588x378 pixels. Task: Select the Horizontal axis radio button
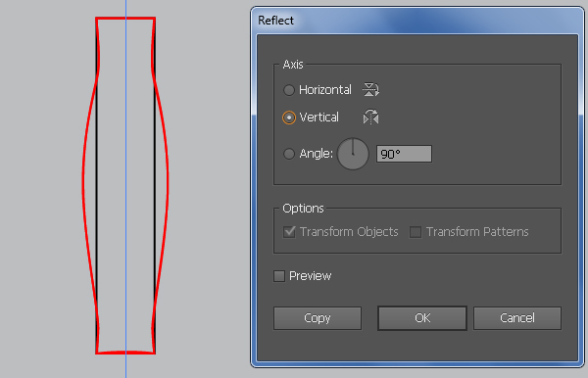coord(289,90)
